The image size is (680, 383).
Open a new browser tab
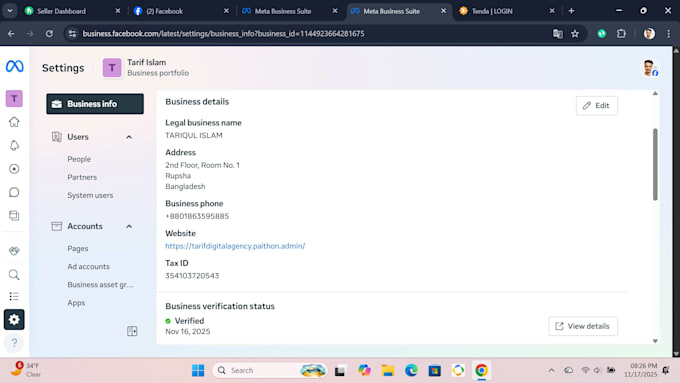(571, 11)
